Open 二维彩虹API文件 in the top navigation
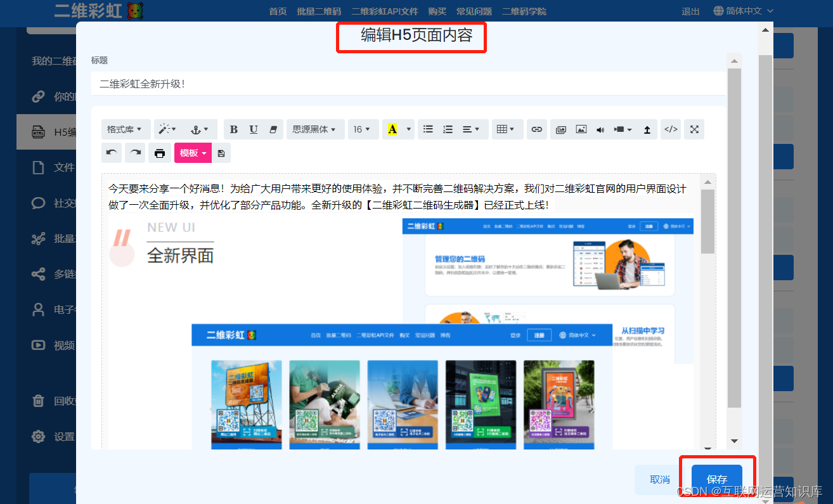833x504 pixels. point(385,11)
